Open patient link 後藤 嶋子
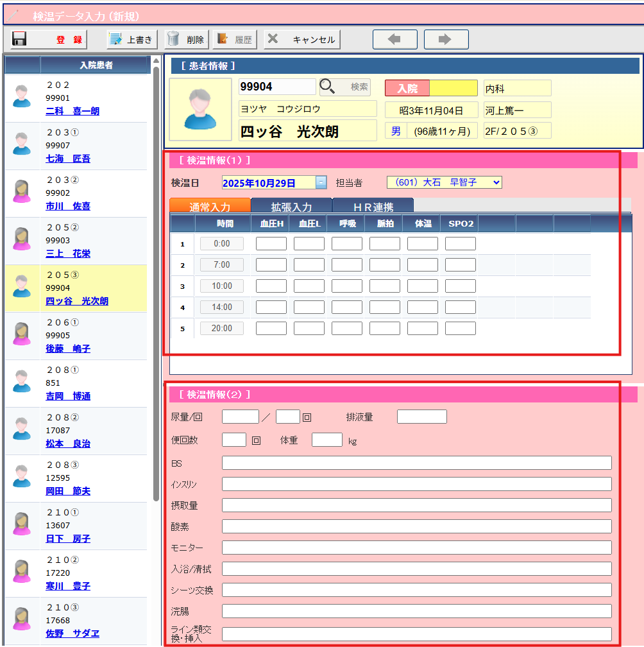Screen dimensions: 644x647 68,349
